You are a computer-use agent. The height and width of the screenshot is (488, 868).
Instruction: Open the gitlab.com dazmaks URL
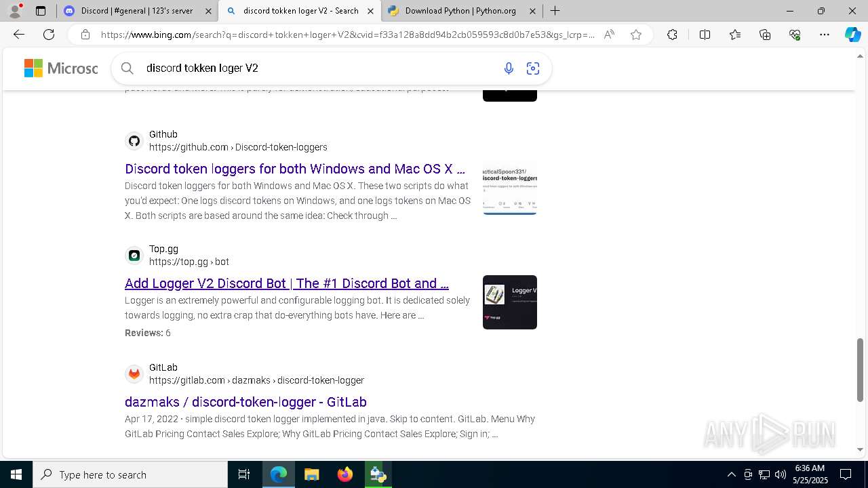click(256, 380)
